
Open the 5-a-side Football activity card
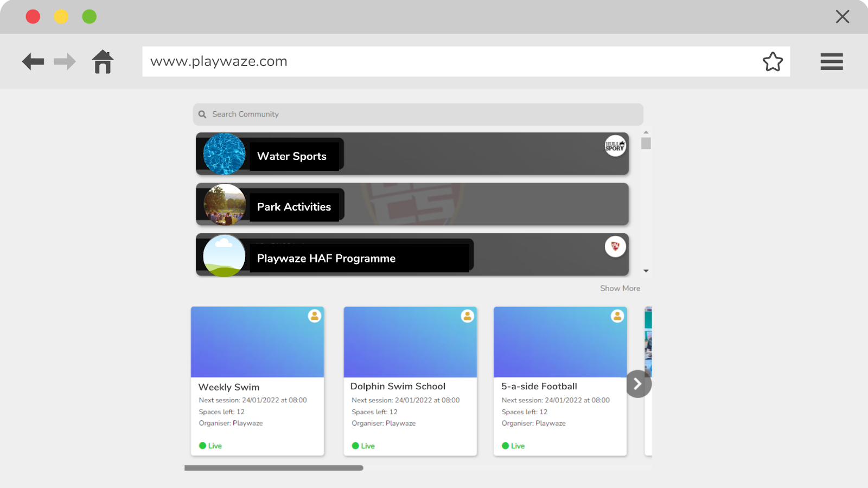tap(560, 381)
